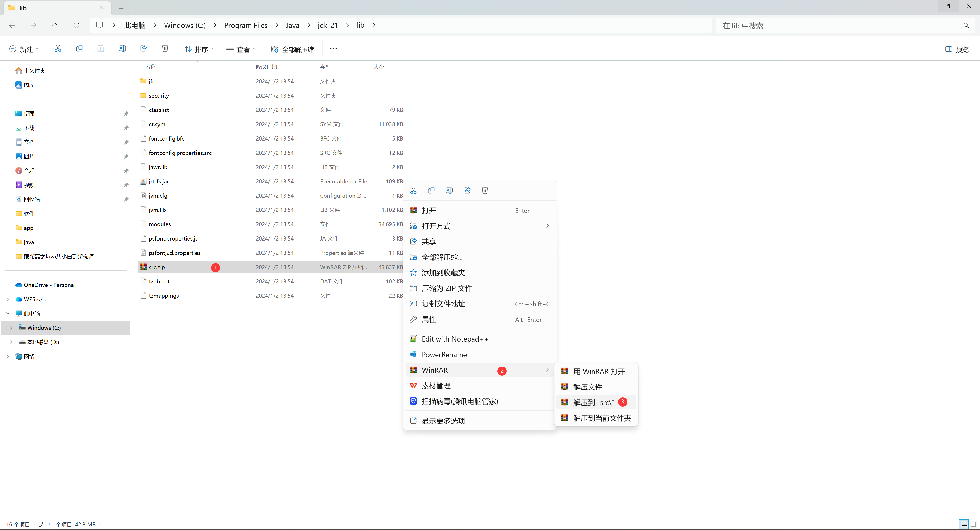Open the See more ellipsis menu in the toolbar
980x530 pixels.
[x=333, y=48]
